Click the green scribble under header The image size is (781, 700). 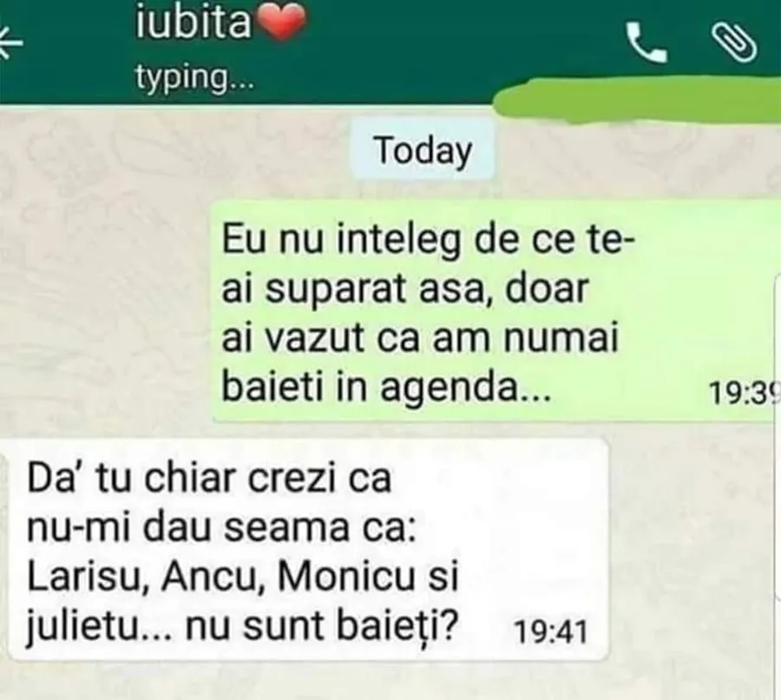pyautogui.click(x=636, y=99)
